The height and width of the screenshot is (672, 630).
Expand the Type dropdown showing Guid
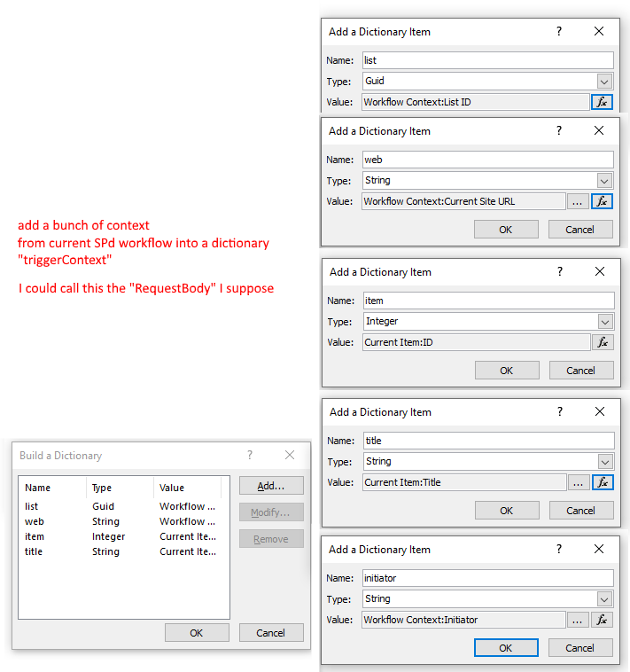tap(604, 81)
